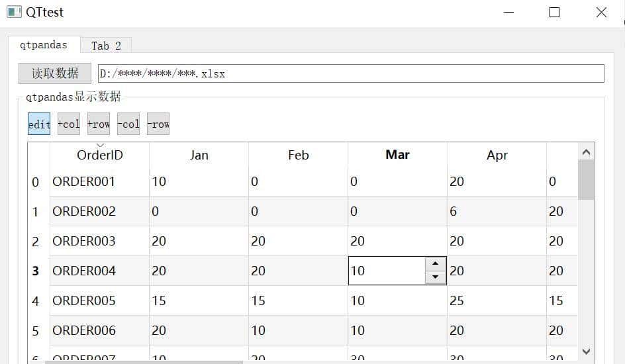The height and width of the screenshot is (364, 625).
Task: Click the QTtest window icon
Action: pos(14,12)
